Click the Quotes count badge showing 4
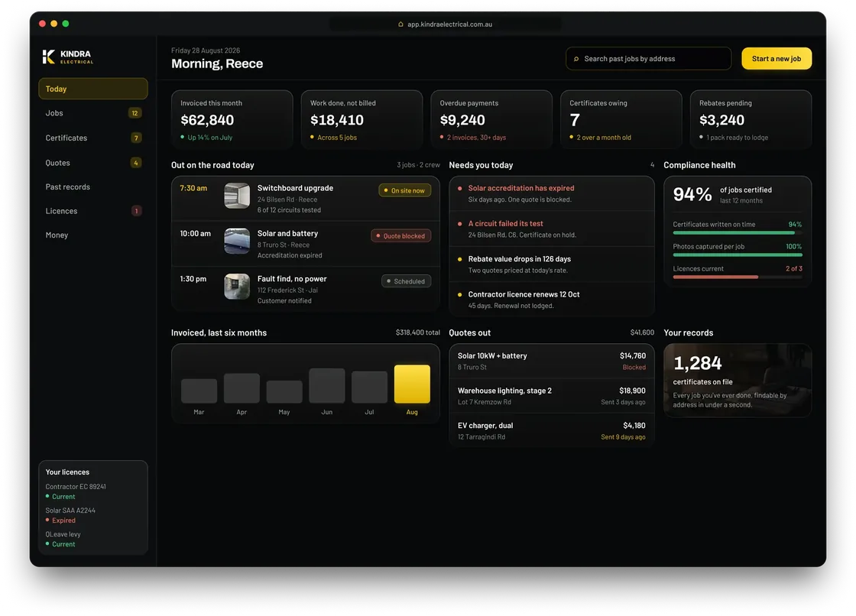 [x=136, y=163]
